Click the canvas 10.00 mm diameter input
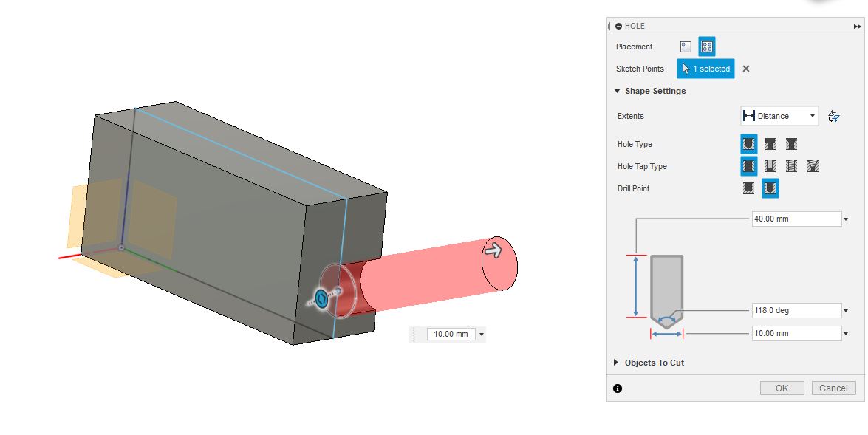 tap(451, 334)
